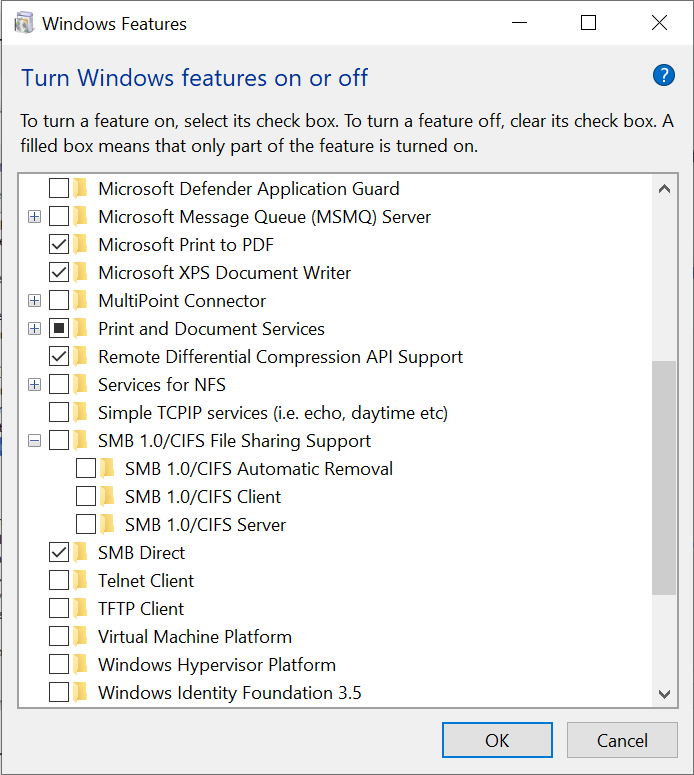Image resolution: width=694 pixels, height=775 pixels.
Task: Select the Simple TCPIP services label
Action: click(273, 413)
